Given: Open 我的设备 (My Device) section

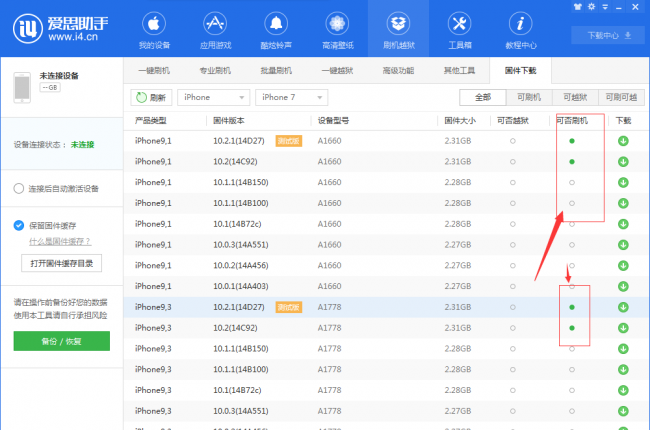Looking at the screenshot, I should (154, 30).
